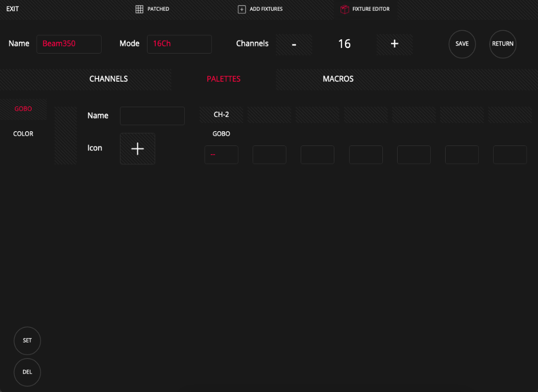Increase the channel count with plus

tap(395, 44)
